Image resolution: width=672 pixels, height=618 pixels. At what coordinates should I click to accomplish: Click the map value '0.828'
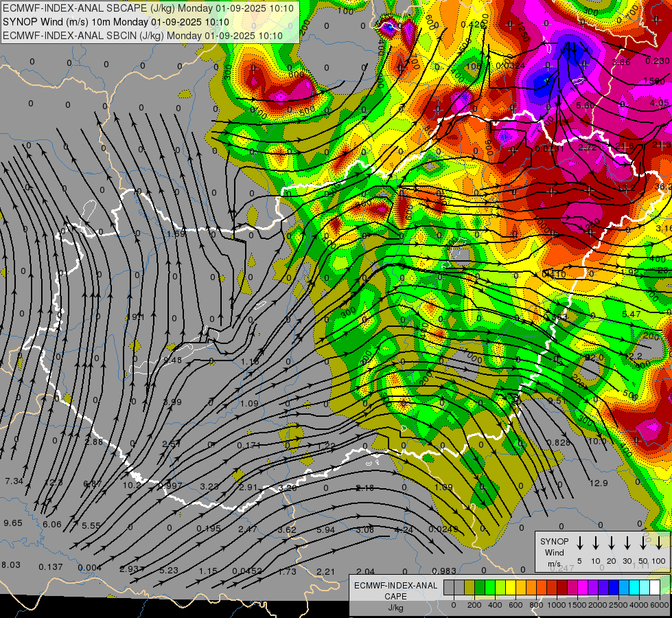point(559,443)
